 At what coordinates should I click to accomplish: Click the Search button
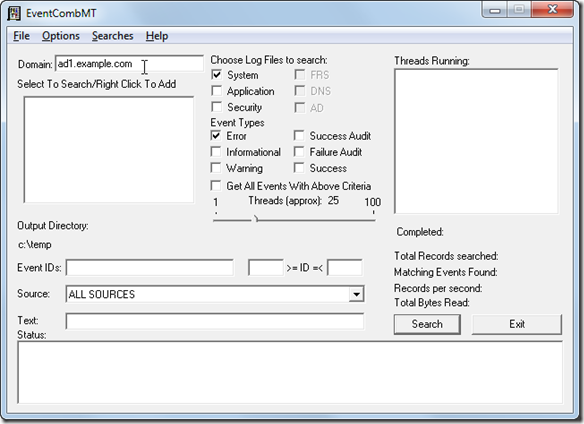point(427,324)
